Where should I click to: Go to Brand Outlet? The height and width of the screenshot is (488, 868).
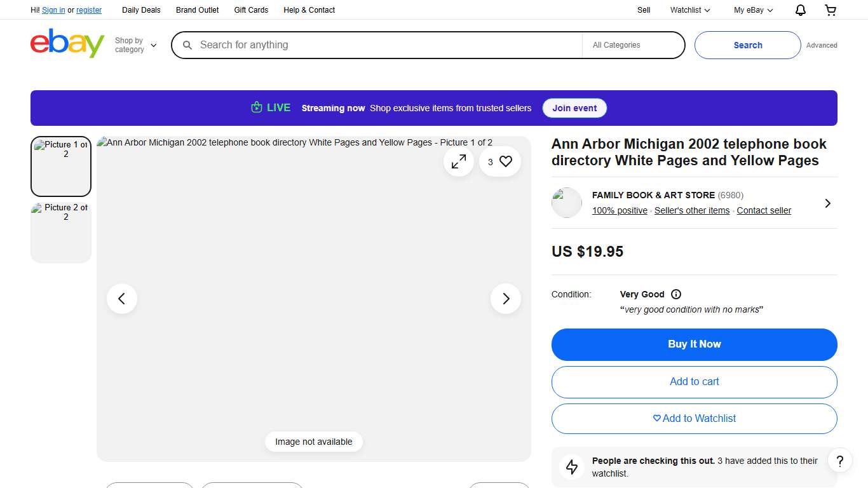[197, 10]
